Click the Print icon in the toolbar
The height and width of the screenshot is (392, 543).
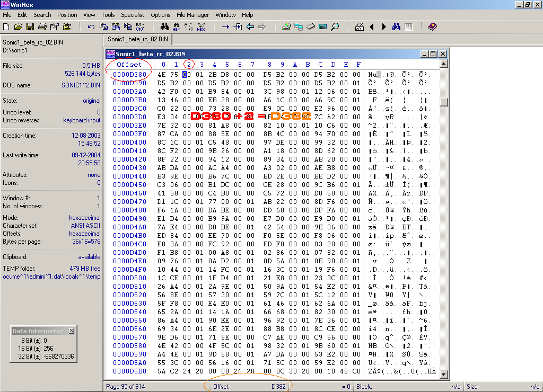42,26
